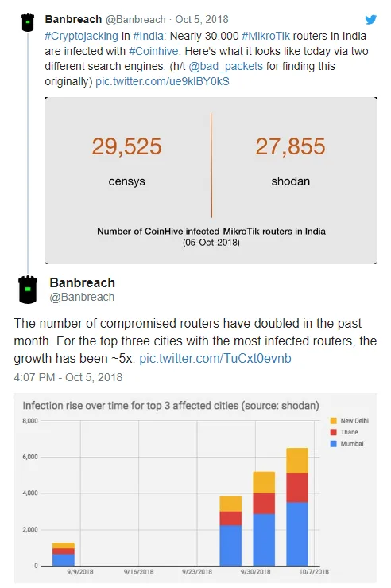The height and width of the screenshot is (588, 391).
Task: Click the Oct 5, 2018 date in header
Action: (x=202, y=19)
